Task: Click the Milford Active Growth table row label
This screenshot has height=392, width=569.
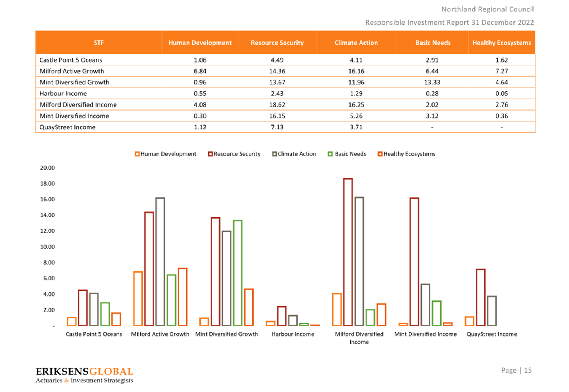Action: point(72,71)
